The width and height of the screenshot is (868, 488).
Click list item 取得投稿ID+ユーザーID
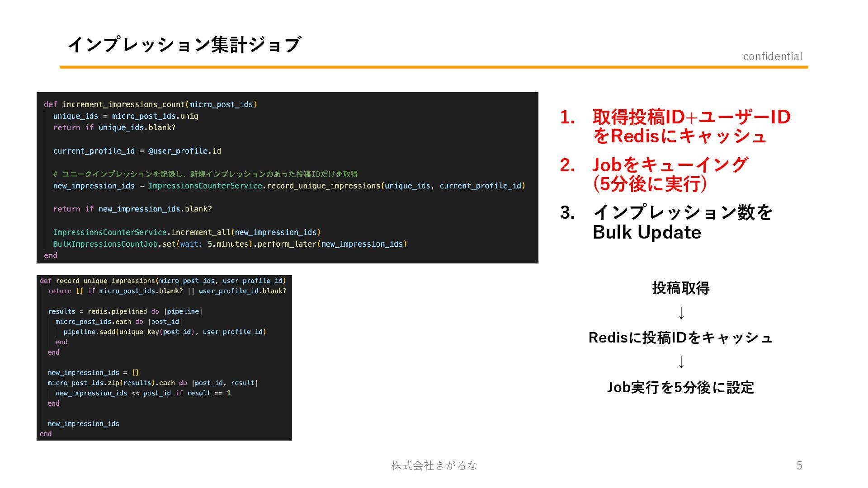(x=691, y=117)
